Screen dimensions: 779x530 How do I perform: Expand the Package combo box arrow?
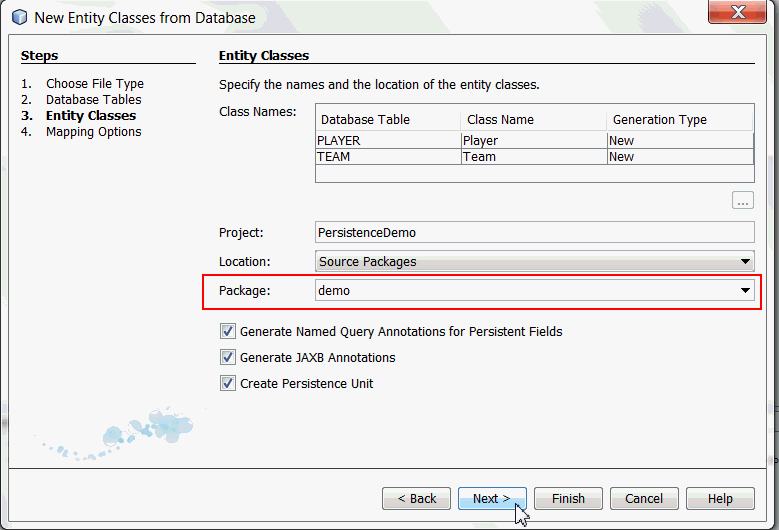745,291
